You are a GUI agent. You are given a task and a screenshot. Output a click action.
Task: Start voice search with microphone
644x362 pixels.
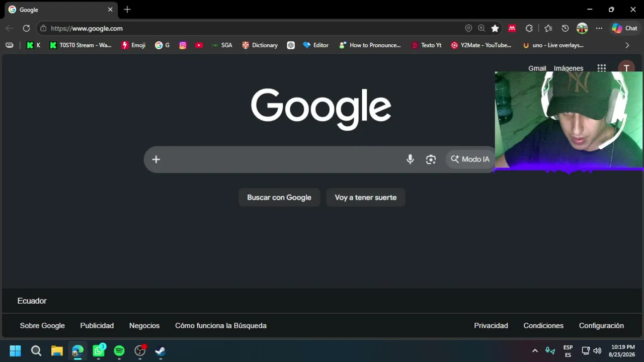tap(410, 159)
